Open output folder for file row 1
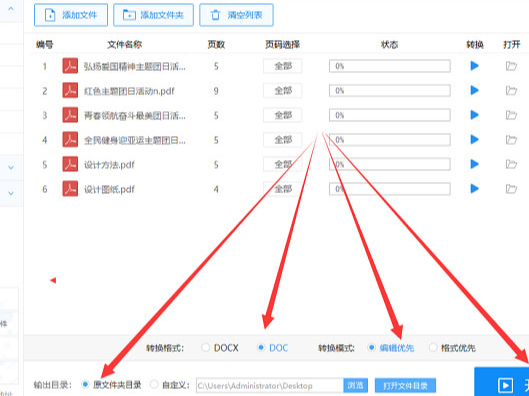Screen dimensions: 529x396 tap(511, 66)
